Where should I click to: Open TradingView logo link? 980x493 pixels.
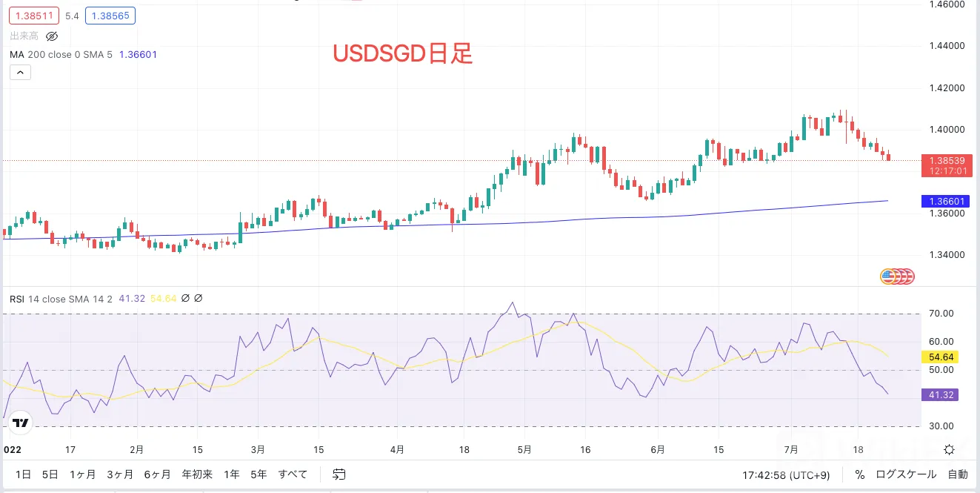click(21, 423)
